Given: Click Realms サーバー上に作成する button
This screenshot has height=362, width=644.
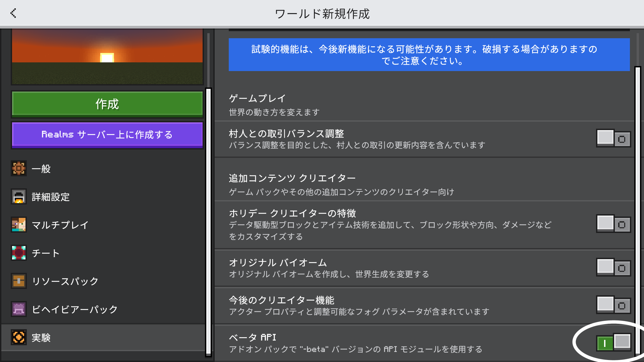Looking at the screenshot, I should coord(107,135).
